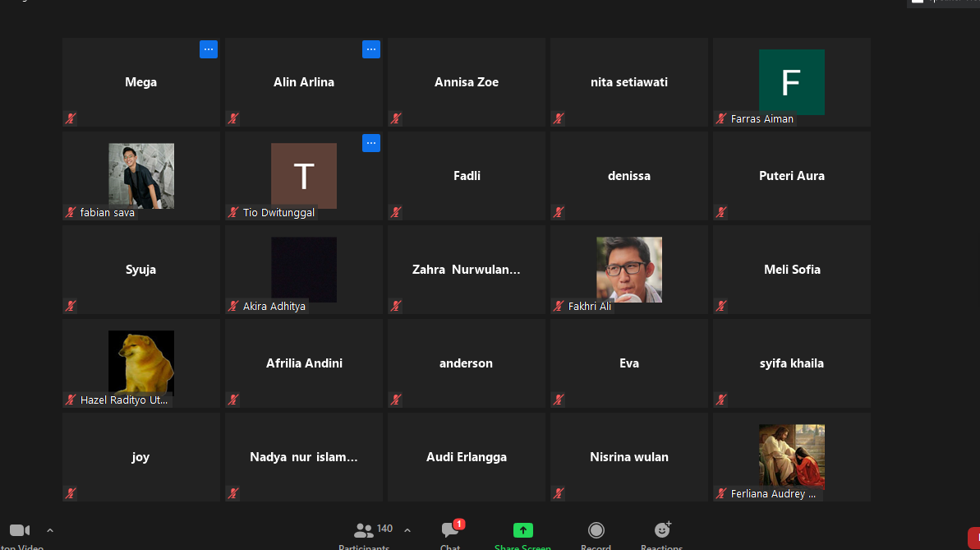Click muted mic icon on joy's tile

click(x=71, y=493)
